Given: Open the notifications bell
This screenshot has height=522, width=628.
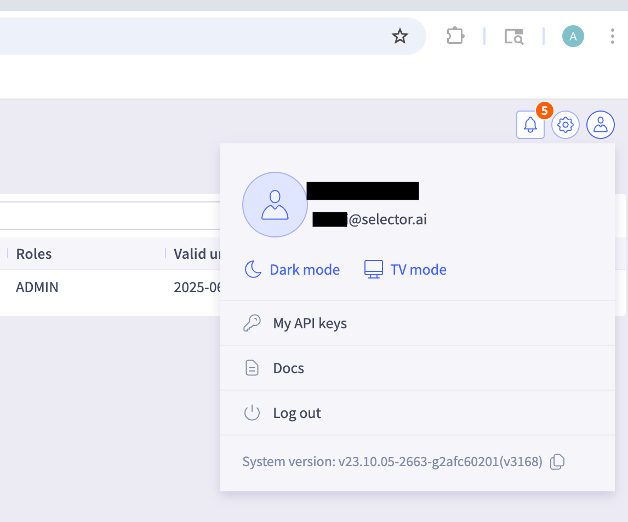Looking at the screenshot, I should (x=530, y=125).
